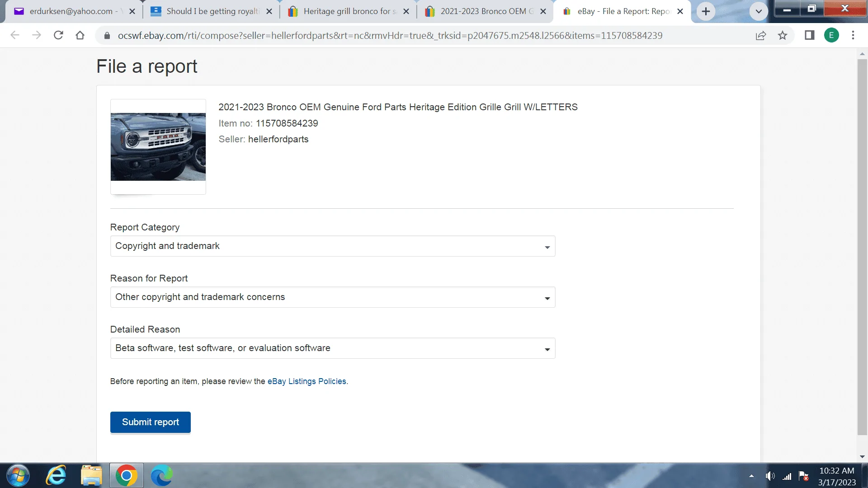This screenshot has height=488, width=868.
Task: Close the Yahoo mail tab
Action: (132, 11)
